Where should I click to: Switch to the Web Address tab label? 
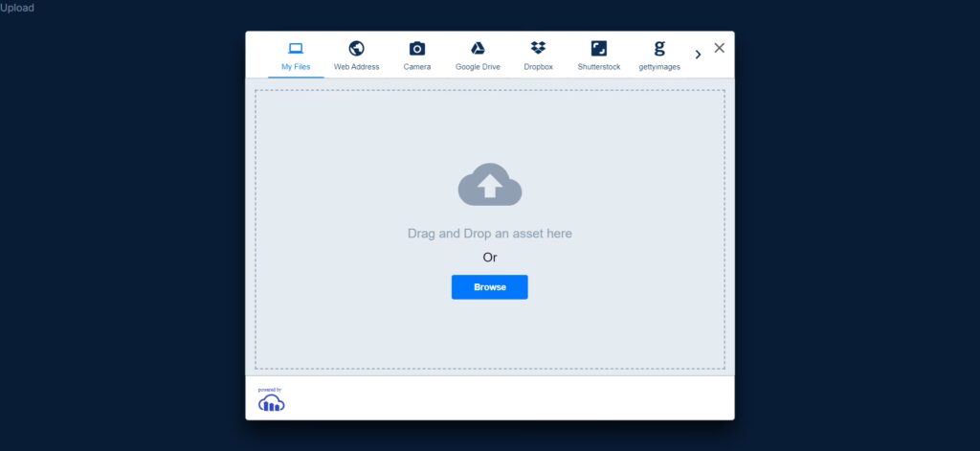(356, 67)
